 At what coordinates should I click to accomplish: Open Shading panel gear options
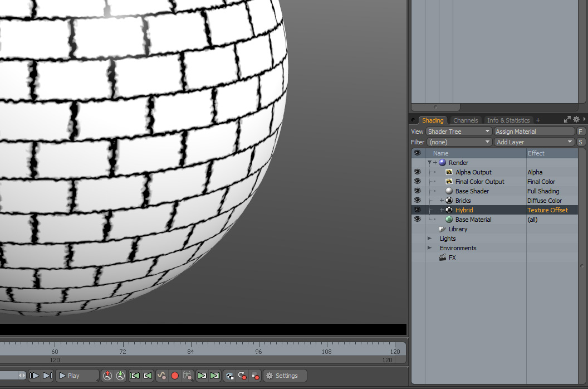tap(576, 119)
